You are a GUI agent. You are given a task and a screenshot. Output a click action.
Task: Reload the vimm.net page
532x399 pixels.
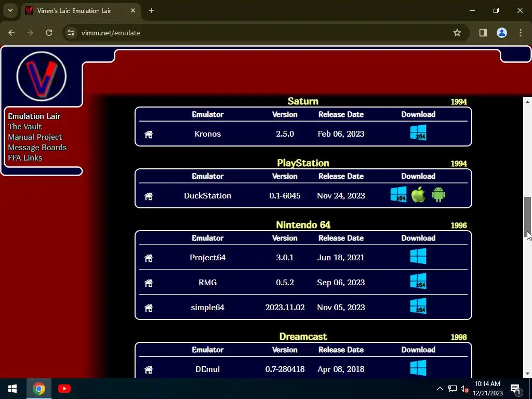pos(49,33)
